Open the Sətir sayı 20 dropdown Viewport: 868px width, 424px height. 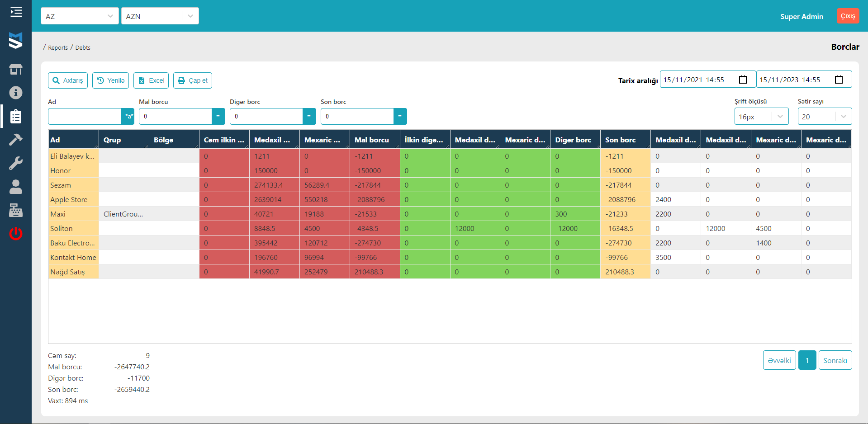[x=825, y=116]
